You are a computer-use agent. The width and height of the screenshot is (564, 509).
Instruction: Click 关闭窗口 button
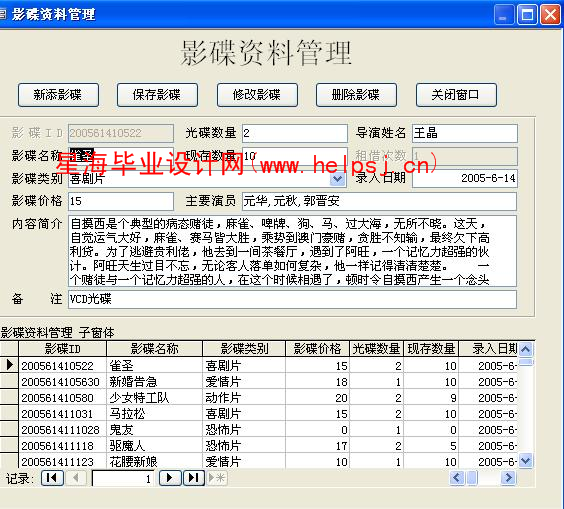[x=456, y=95]
